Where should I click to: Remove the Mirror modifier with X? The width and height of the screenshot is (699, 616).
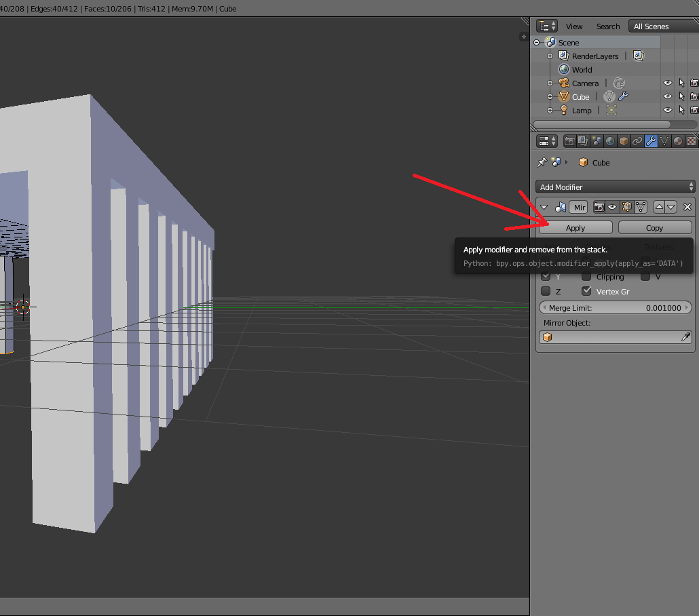click(x=687, y=207)
